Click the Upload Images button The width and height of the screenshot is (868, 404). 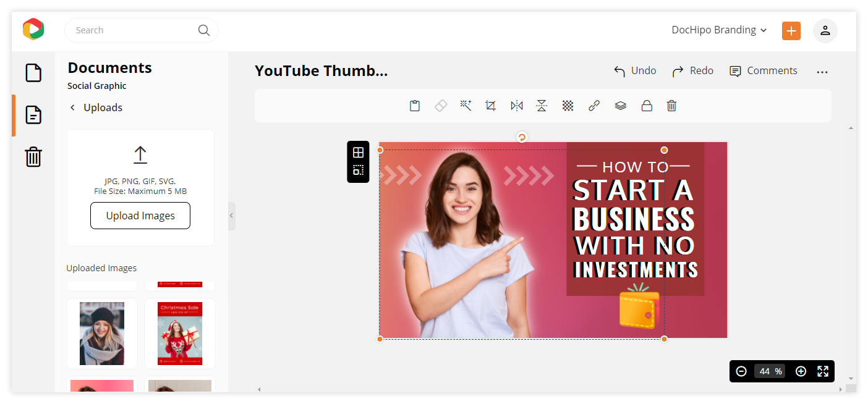pyautogui.click(x=140, y=216)
